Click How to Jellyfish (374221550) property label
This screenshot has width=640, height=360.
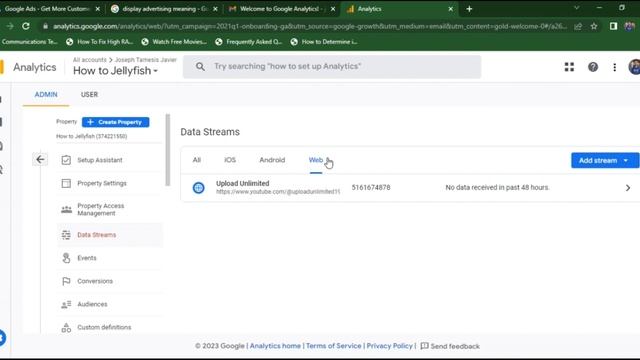(91, 136)
